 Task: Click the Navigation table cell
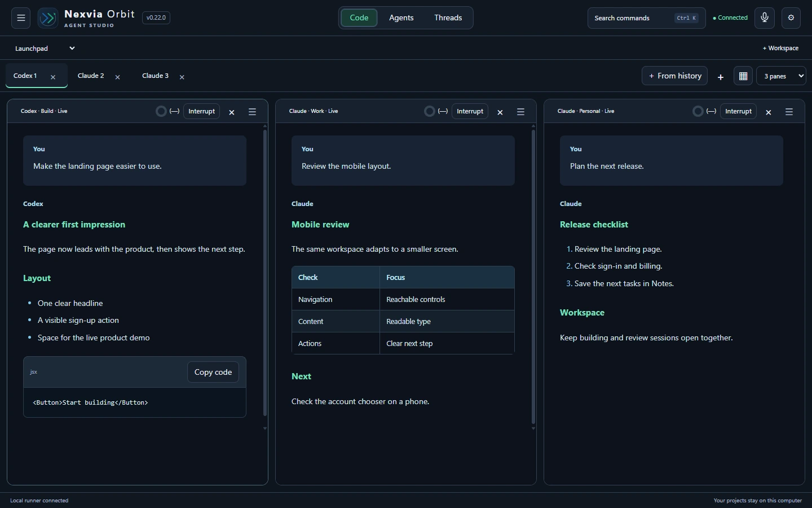click(336, 300)
